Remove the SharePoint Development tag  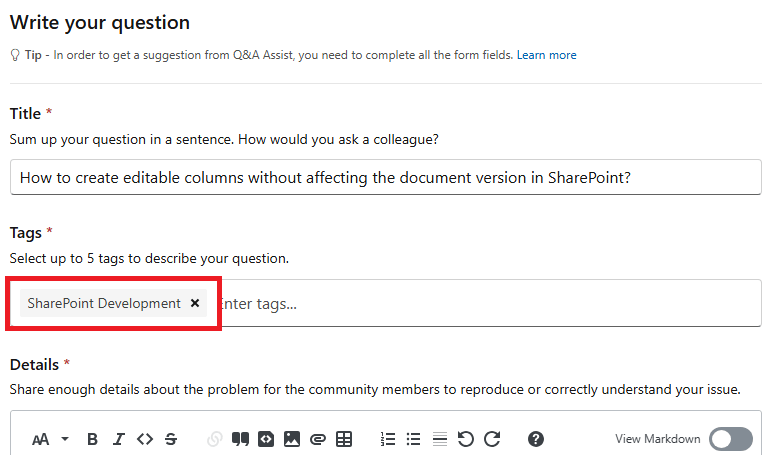pos(195,303)
